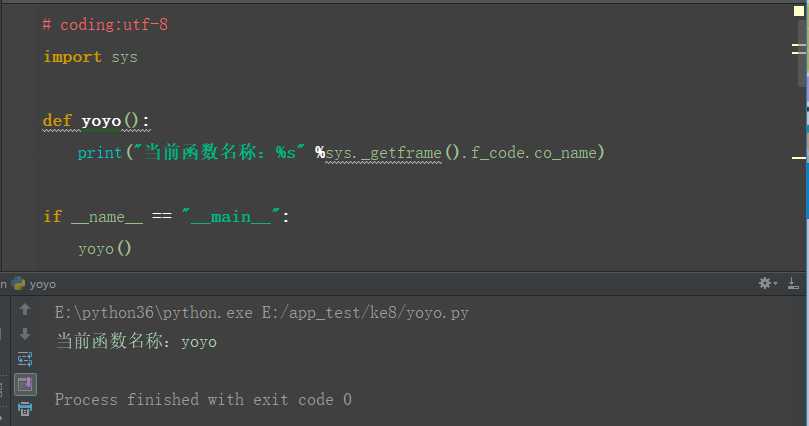The height and width of the screenshot is (426, 809).
Task: Hide the Run tool window
Action: [x=795, y=284]
